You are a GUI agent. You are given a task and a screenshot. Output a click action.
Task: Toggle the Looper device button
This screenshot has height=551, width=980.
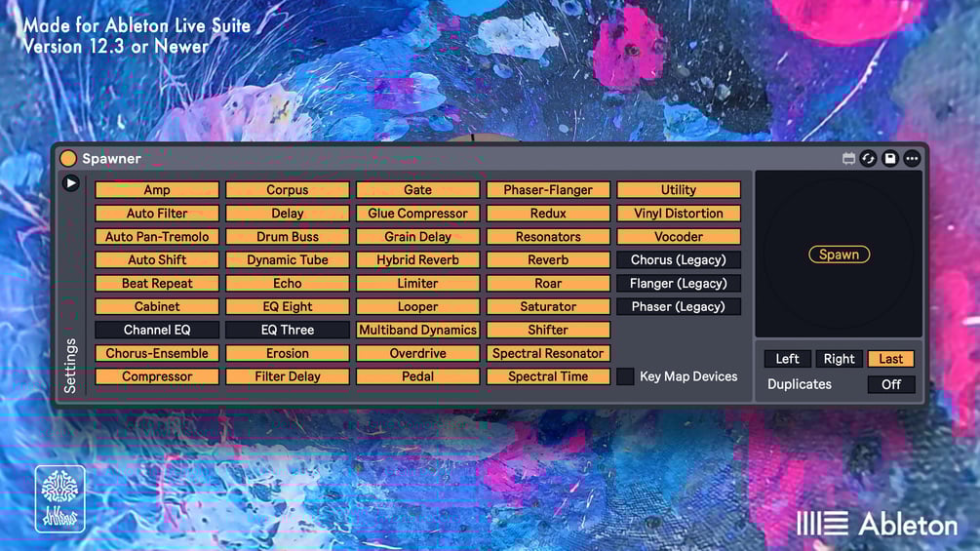click(x=417, y=307)
